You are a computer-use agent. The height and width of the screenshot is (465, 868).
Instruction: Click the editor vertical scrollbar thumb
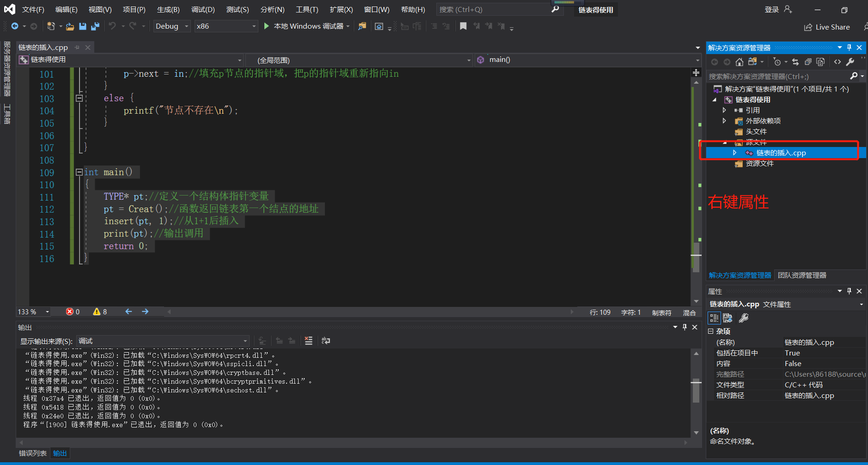pos(696,257)
